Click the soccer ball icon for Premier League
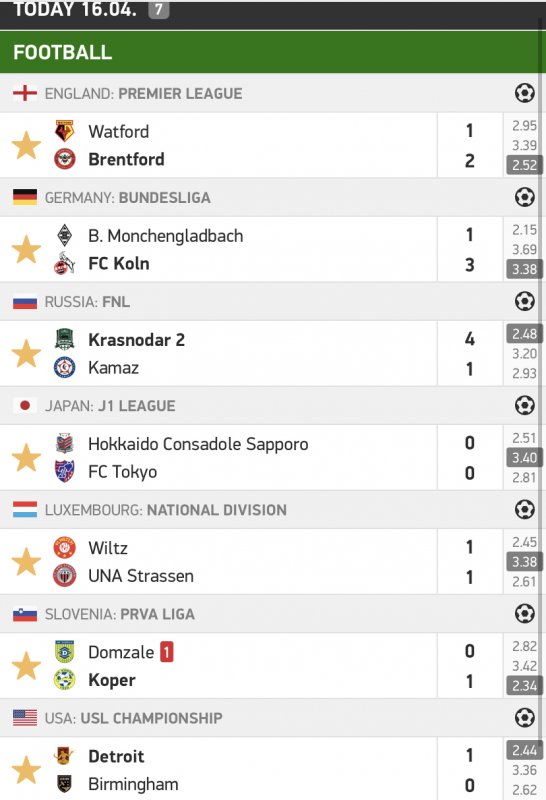 524,93
